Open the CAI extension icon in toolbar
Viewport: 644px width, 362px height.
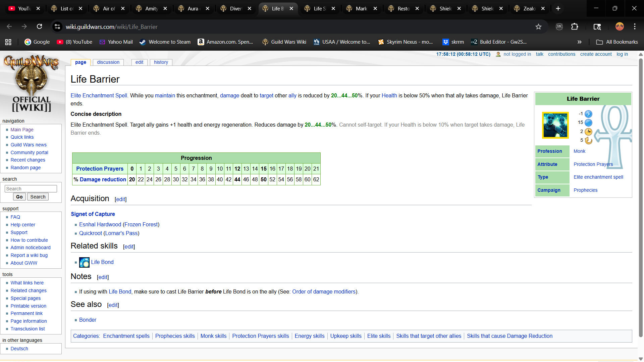pos(559,27)
